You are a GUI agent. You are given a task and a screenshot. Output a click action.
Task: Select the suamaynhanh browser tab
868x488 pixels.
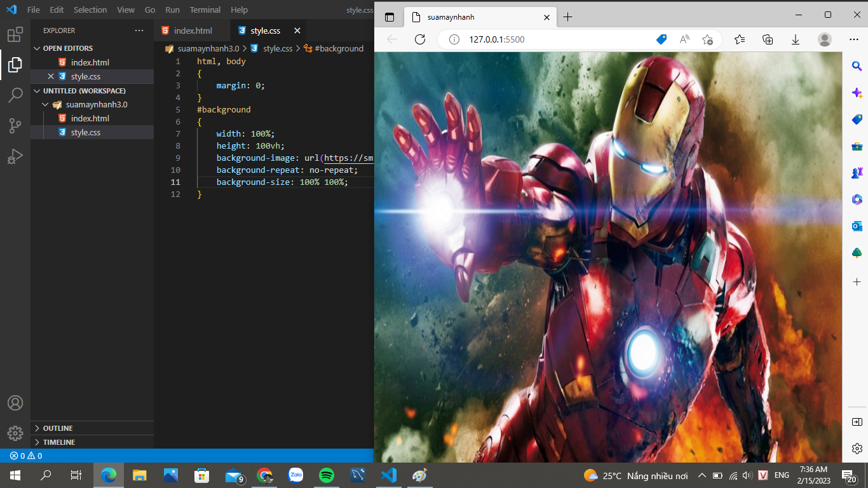tap(480, 17)
